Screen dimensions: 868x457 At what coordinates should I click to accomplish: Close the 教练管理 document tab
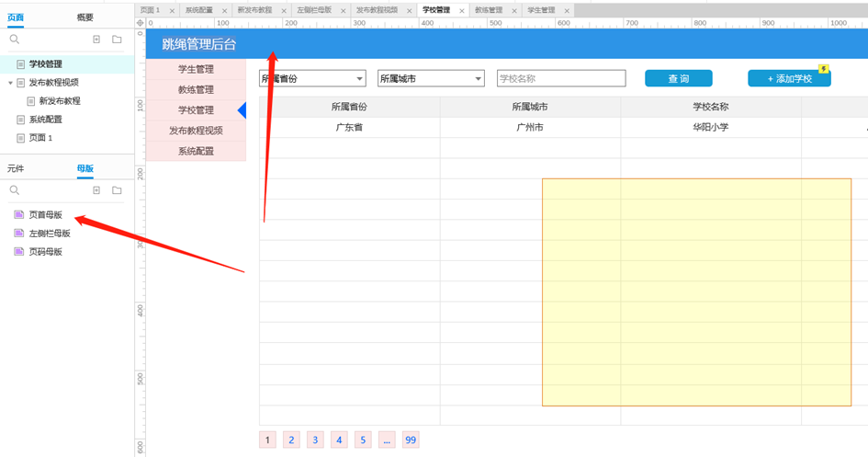[514, 10]
